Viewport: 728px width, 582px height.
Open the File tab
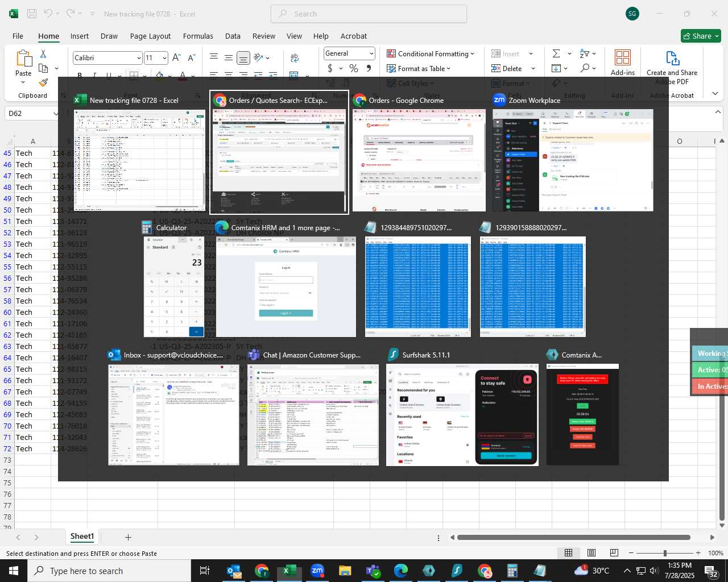pos(18,36)
